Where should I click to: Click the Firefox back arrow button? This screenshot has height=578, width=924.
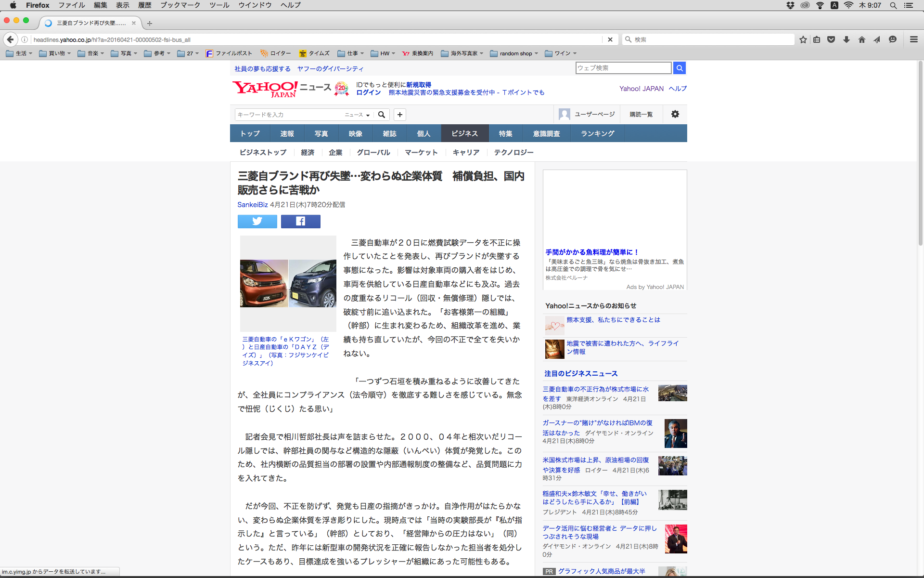click(10, 39)
